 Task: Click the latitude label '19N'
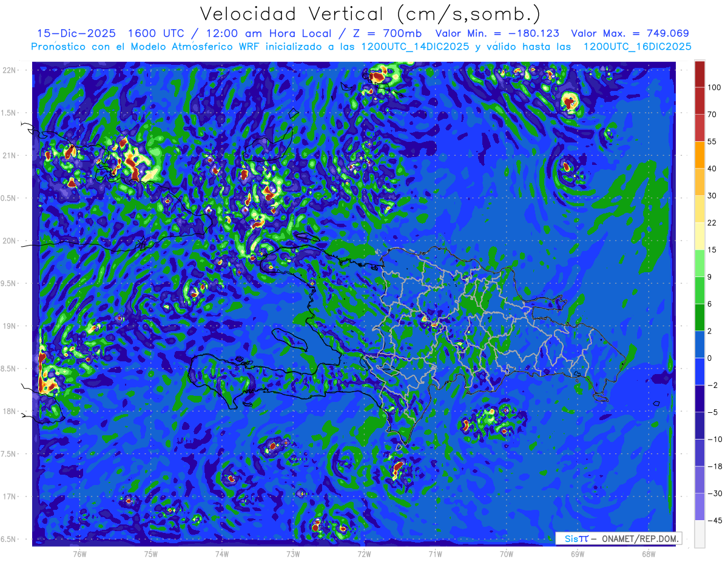[x=10, y=326]
